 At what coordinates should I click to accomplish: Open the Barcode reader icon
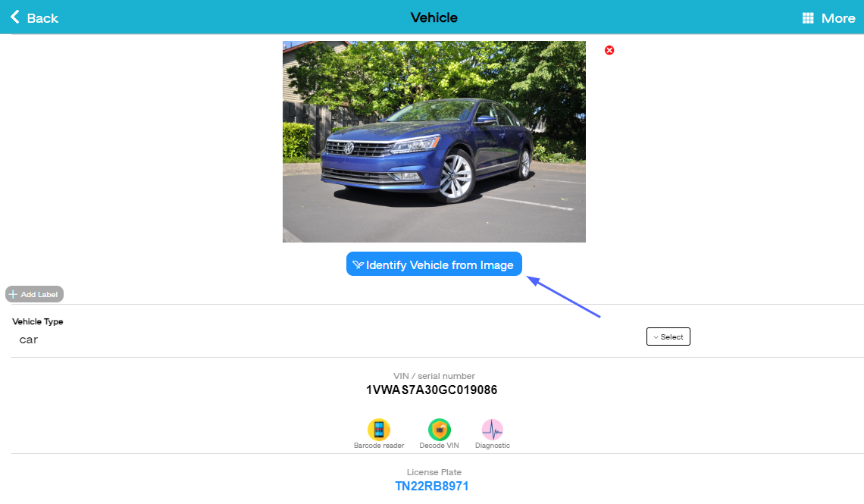[x=378, y=430]
